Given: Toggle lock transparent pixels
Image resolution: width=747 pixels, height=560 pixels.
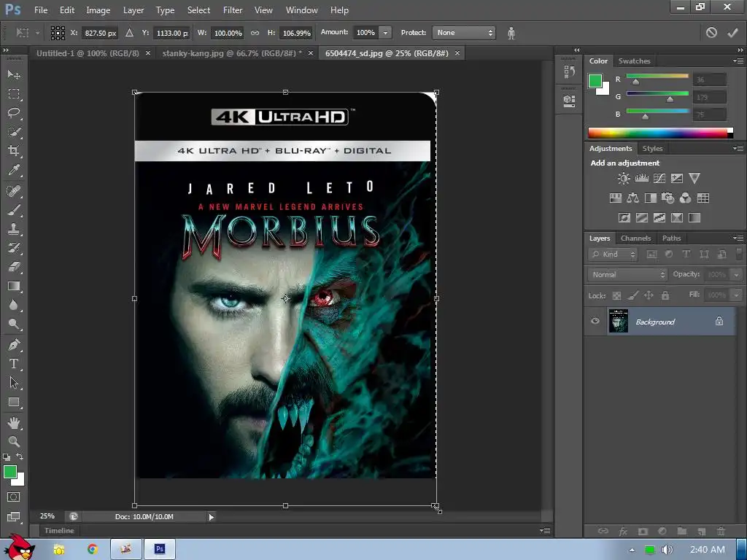Looking at the screenshot, I should 616,296.
